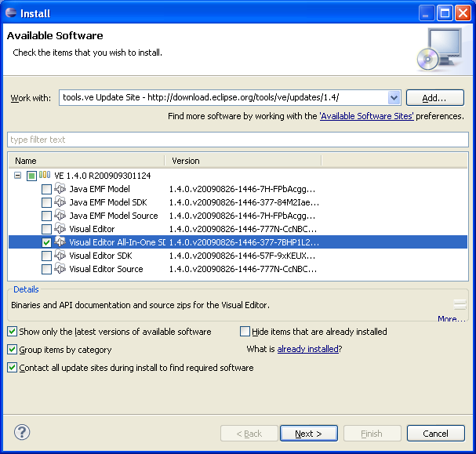Focus the type filter text field
476x454 pixels.
[235, 140]
